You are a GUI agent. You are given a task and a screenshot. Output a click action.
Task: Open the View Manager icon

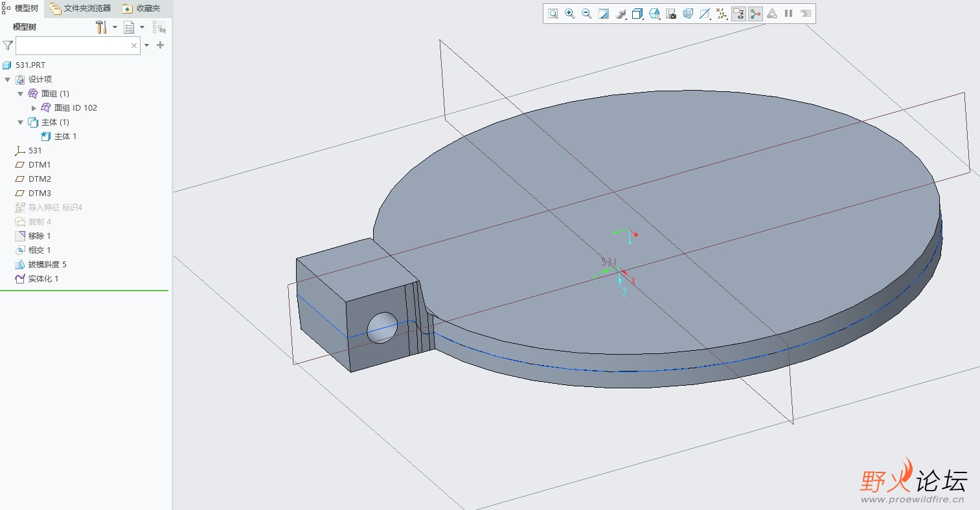654,14
